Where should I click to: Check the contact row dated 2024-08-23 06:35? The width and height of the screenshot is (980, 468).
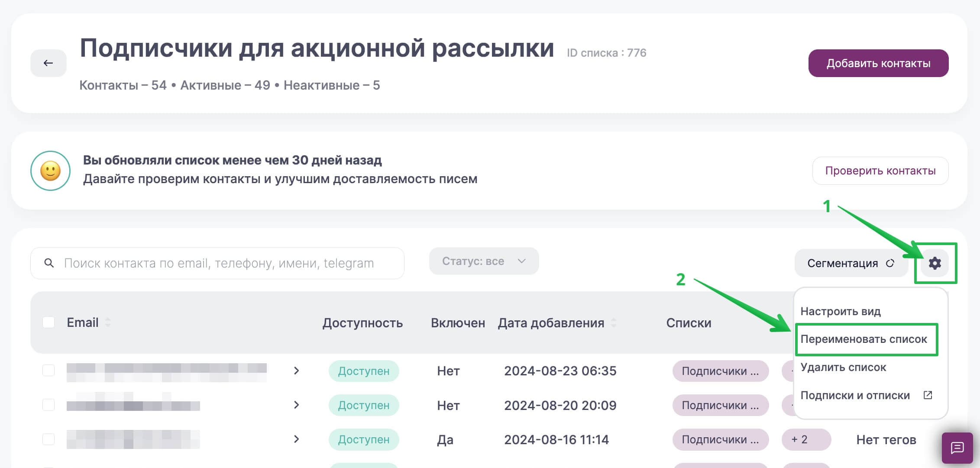click(x=49, y=371)
